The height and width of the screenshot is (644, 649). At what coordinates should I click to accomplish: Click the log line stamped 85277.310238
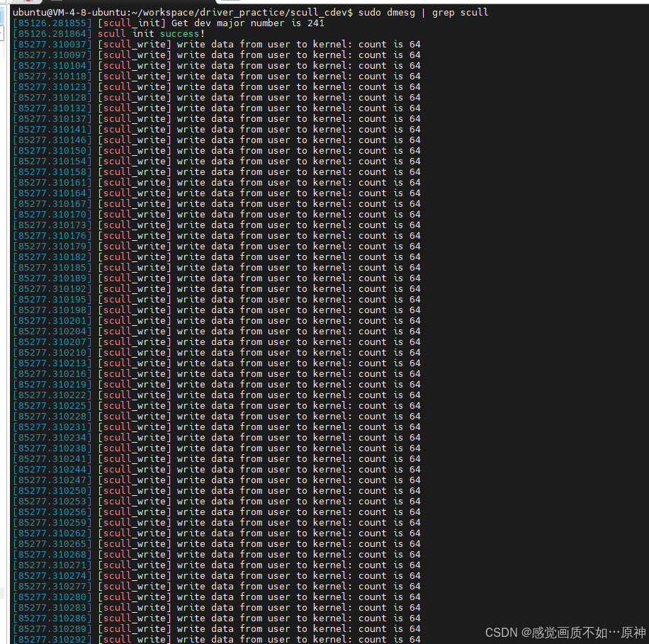[217, 448]
